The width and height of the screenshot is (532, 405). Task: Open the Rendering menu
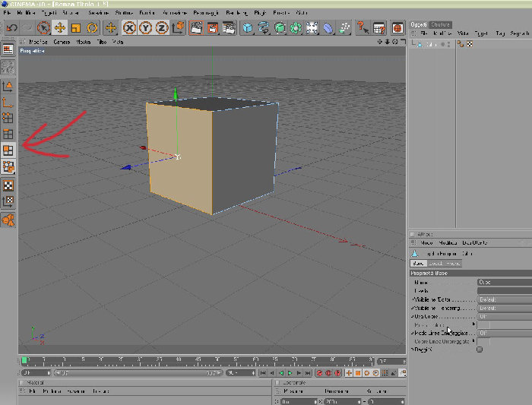[x=237, y=13]
